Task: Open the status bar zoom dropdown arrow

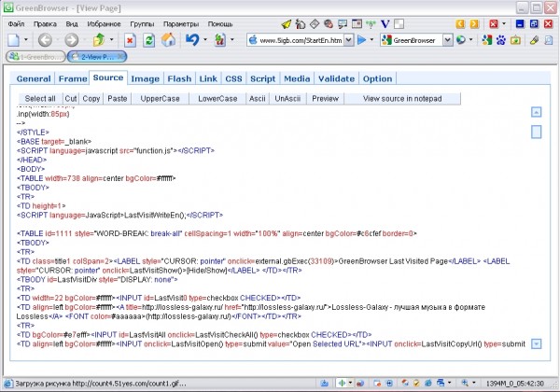Action: tap(474, 383)
